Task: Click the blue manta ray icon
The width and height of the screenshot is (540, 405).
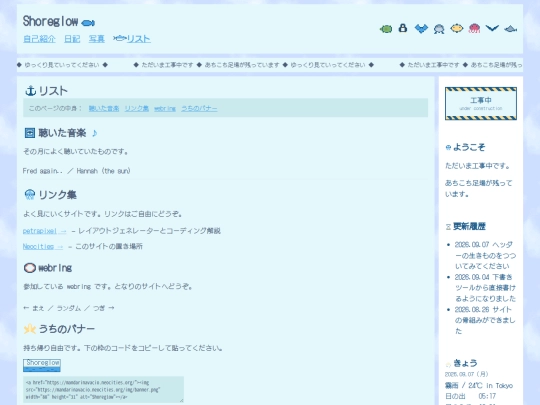Action: pyautogui.click(x=421, y=29)
